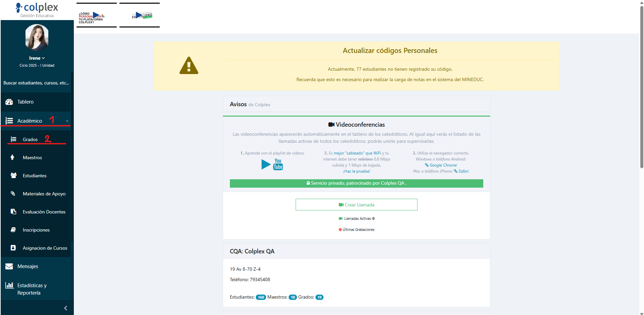
Task: Click the Mensajes envelope icon
Action: pyautogui.click(x=9, y=266)
